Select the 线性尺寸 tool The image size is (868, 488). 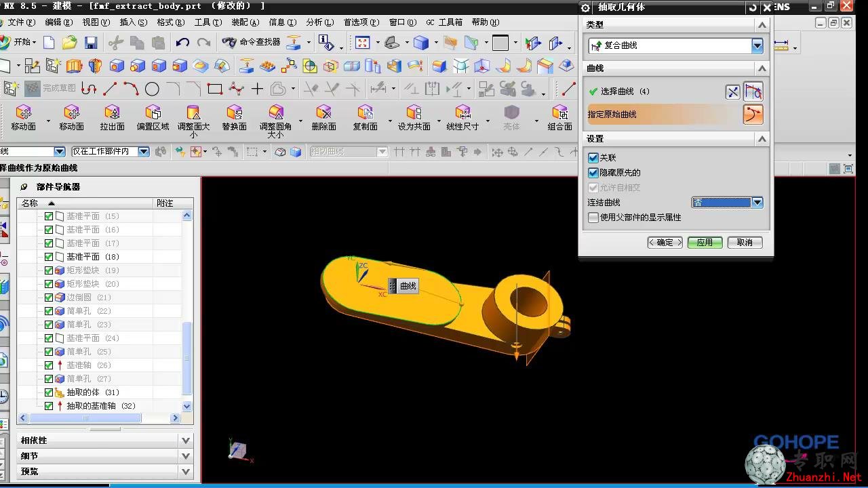point(462,118)
